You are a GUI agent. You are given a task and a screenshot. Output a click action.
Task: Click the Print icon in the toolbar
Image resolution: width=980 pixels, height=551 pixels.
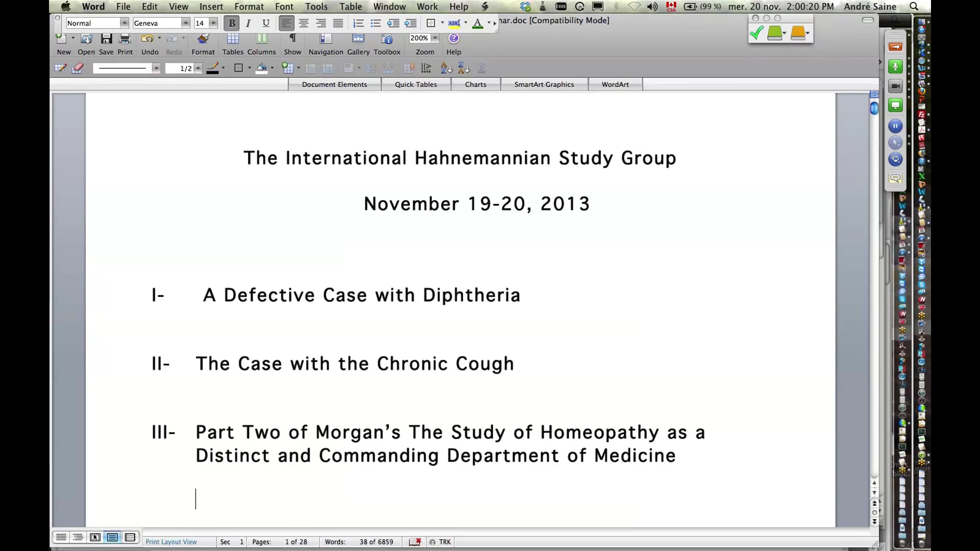[125, 41]
